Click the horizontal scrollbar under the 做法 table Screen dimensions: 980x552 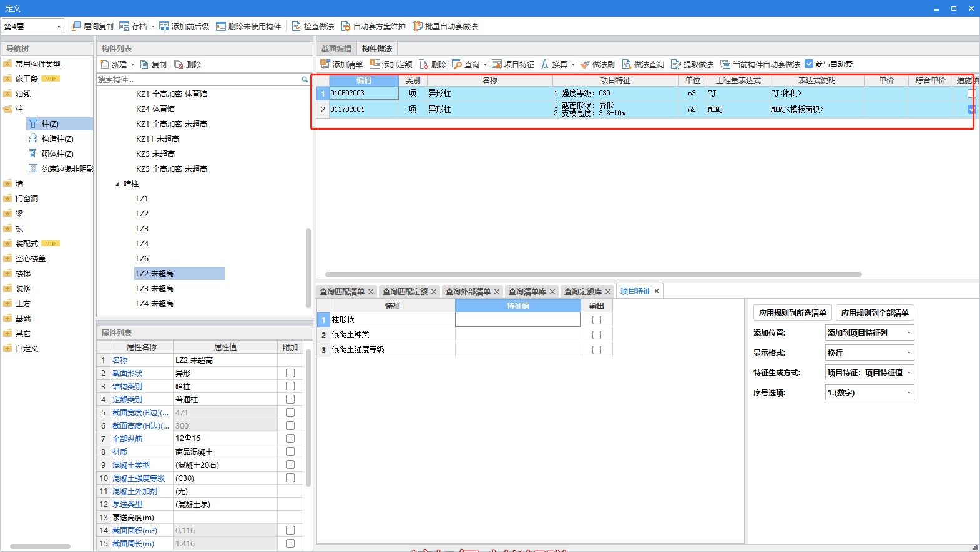[x=593, y=274]
